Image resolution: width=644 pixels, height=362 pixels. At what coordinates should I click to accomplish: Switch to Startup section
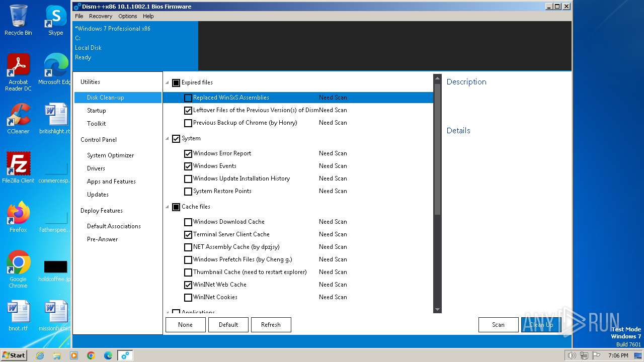click(97, 111)
